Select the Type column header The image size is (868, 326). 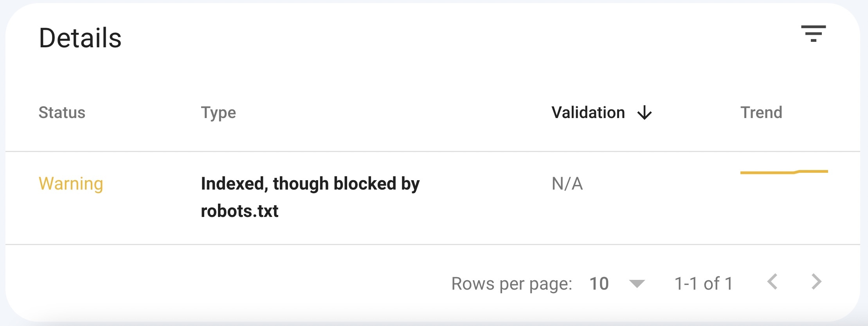pos(218,113)
